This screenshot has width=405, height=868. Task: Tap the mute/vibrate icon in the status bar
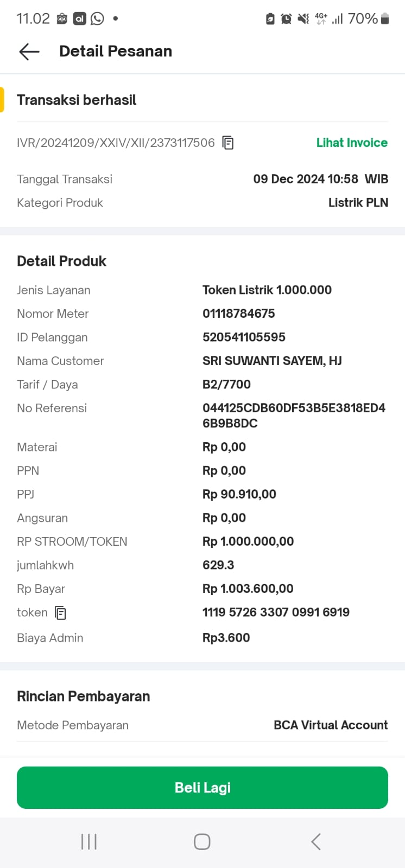point(303,19)
